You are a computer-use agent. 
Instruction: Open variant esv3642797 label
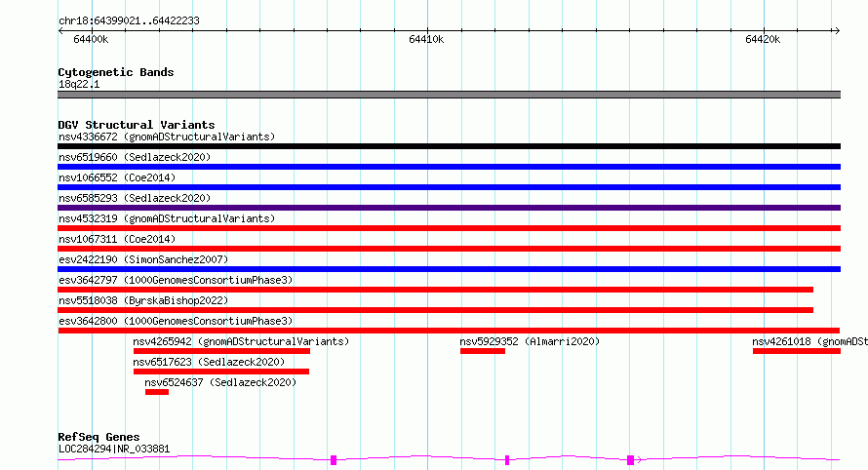click(176, 280)
